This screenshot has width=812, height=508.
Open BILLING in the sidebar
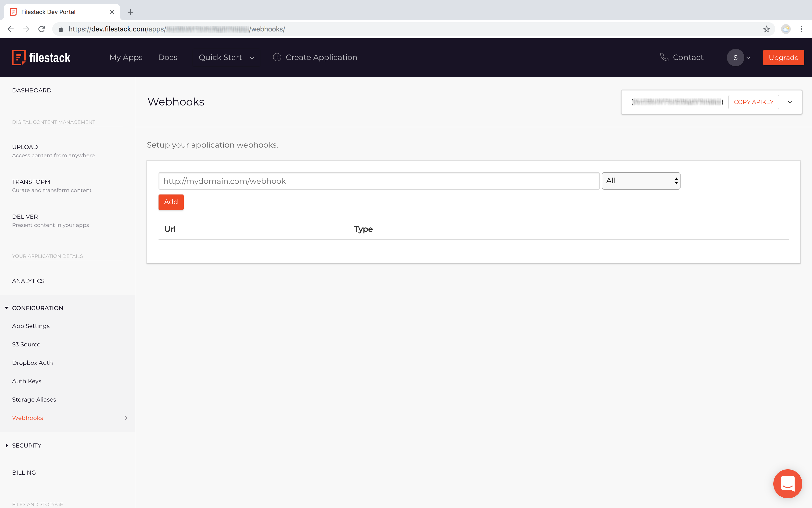pyautogui.click(x=24, y=473)
